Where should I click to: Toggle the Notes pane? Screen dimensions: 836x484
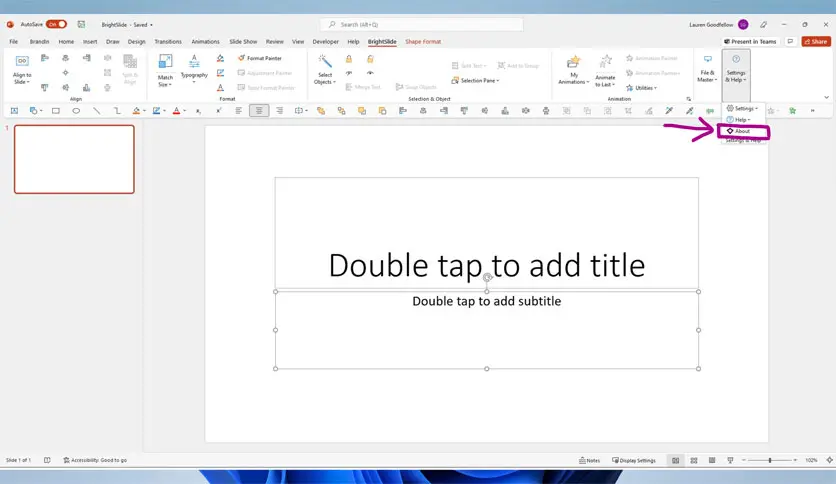click(590, 460)
